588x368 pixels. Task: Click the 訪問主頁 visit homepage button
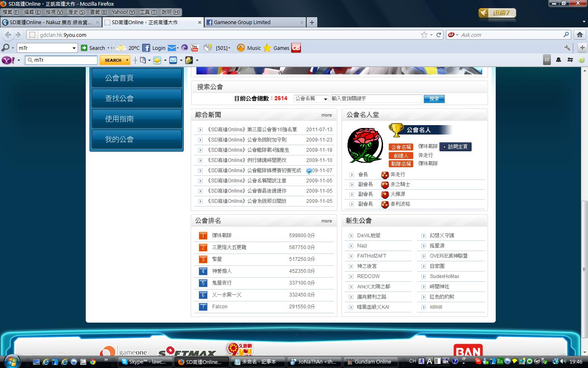(x=455, y=147)
